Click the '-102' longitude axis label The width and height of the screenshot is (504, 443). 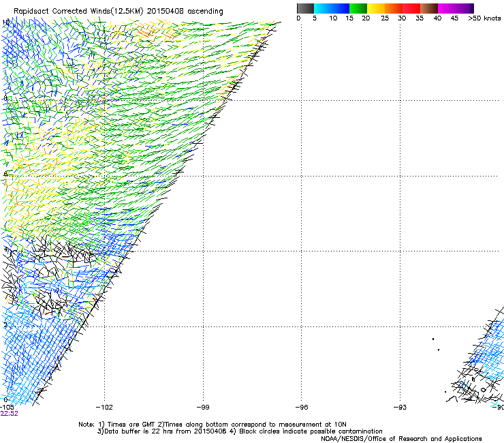(x=104, y=408)
